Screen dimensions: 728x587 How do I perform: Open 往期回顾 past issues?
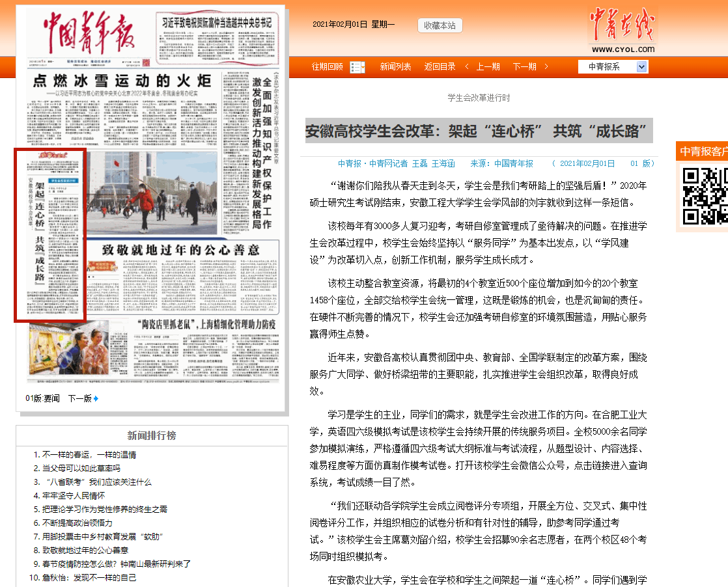[x=327, y=66]
